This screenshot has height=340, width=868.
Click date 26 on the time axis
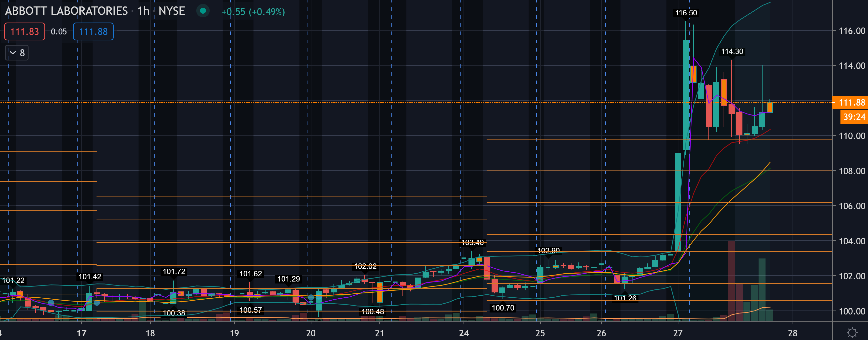(601, 333)
